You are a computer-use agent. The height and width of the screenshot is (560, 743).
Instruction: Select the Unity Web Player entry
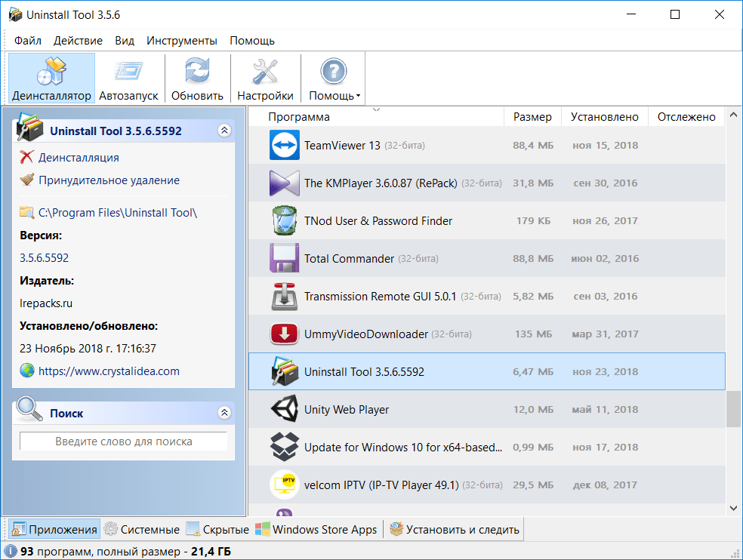point(347,410)
